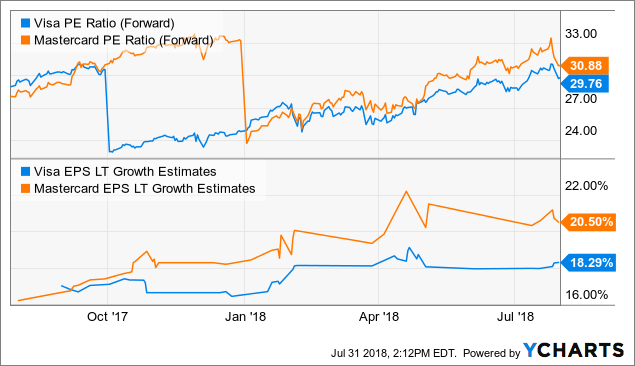This screenshot has height=366, width=635.
Task: Click the blue Visa EPS LT Growth swatch
Action: 26,172
